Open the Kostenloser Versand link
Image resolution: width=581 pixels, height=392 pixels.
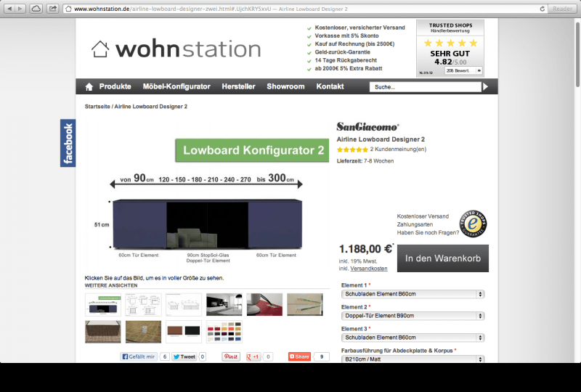pos(423,216)
